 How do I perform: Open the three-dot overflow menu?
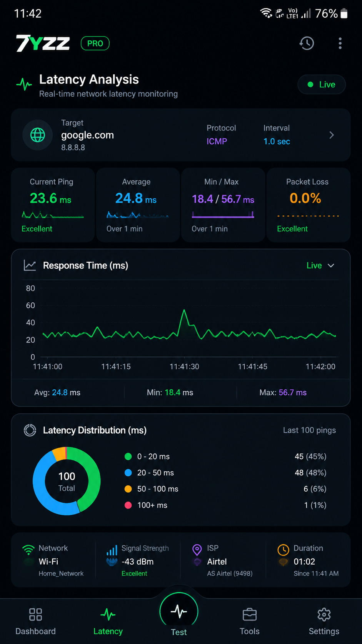(x=340, y=43)
